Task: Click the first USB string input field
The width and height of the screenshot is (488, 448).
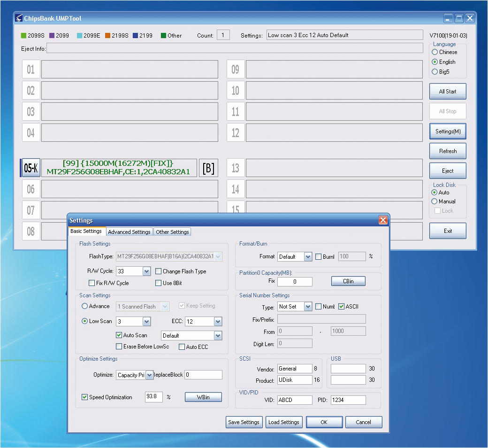Action: pyautogui.click(x=348, y=369)
